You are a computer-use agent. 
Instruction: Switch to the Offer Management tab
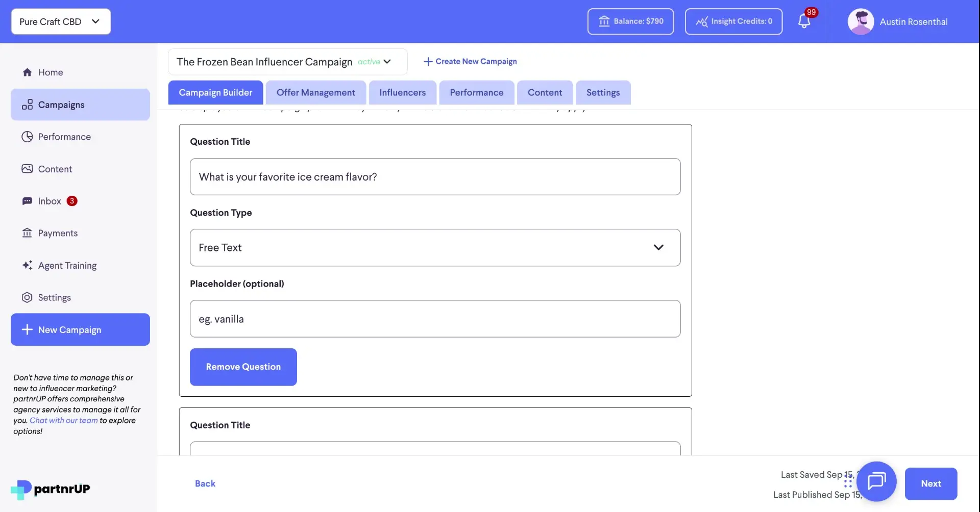315,92
